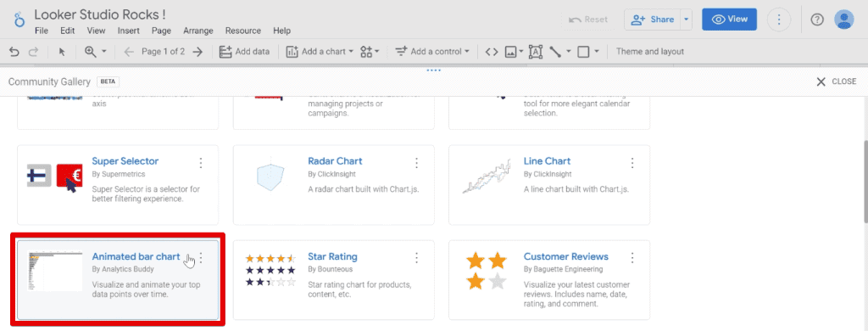
Task: Open the Add a control dropdown
Action: [432, 52]
